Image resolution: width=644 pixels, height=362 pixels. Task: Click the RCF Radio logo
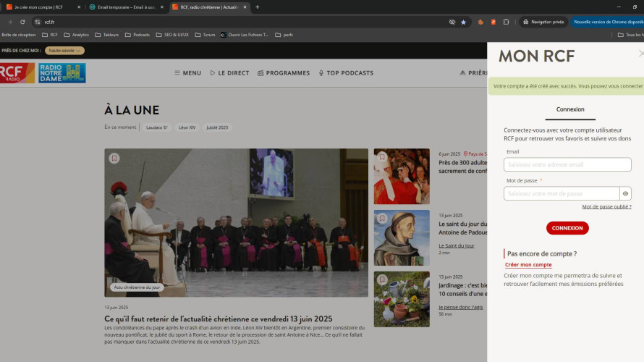coord(17,73)
